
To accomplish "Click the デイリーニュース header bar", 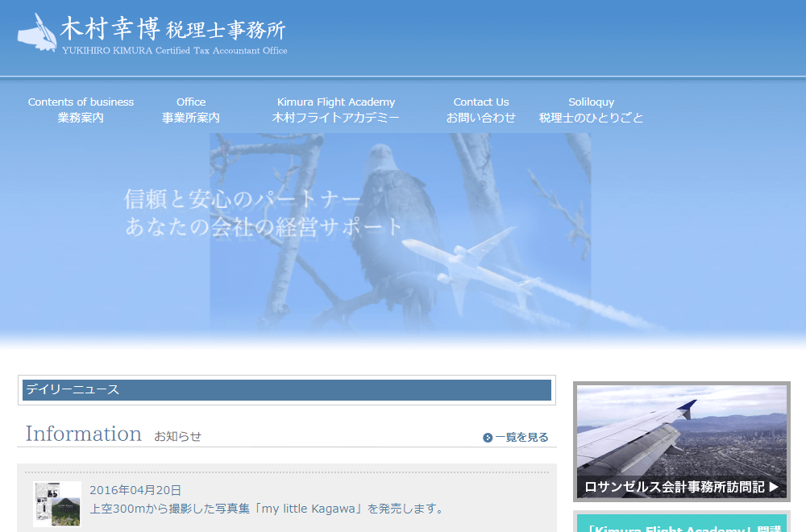I will [x=287, y=389].
